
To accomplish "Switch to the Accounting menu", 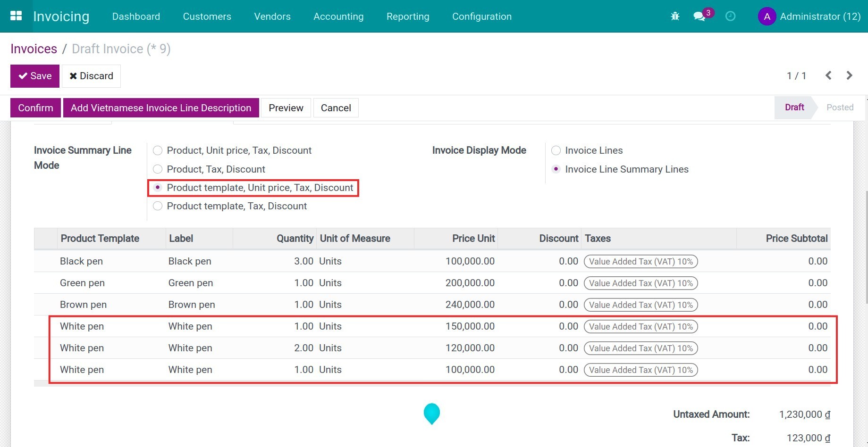I will pos(338,16).
